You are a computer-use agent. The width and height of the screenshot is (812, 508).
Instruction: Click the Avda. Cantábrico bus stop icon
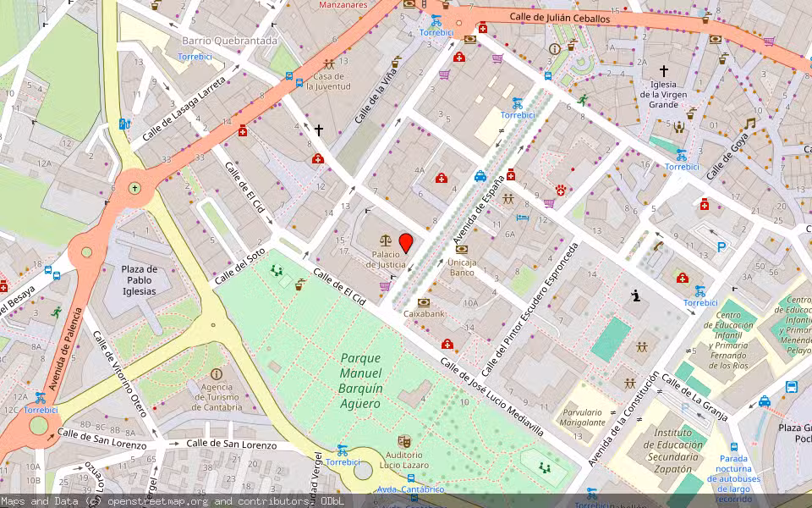click(411, 478)
